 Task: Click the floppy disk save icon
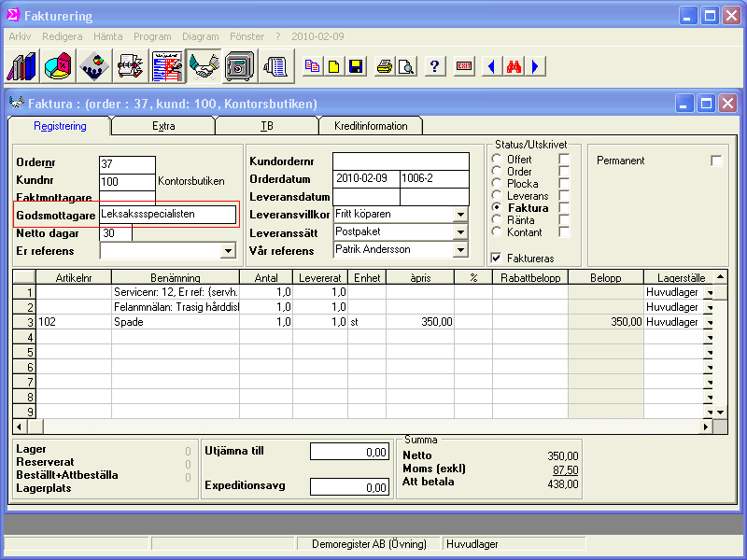(x=356, y=67)
